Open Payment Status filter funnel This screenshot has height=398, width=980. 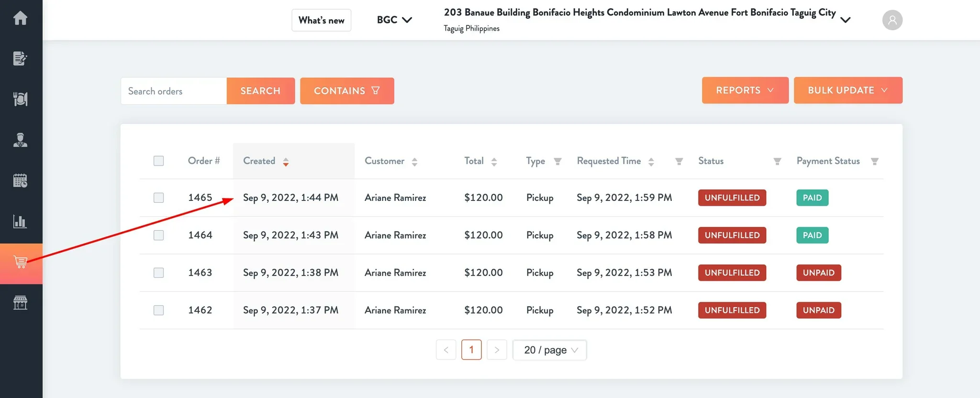coord(874,161)
